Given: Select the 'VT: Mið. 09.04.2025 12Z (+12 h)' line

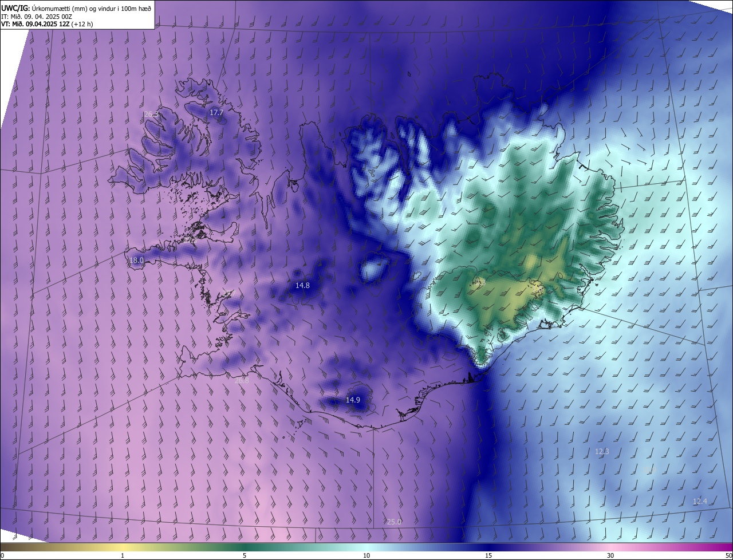Looking at the screenshot, I should click(47, 24).
